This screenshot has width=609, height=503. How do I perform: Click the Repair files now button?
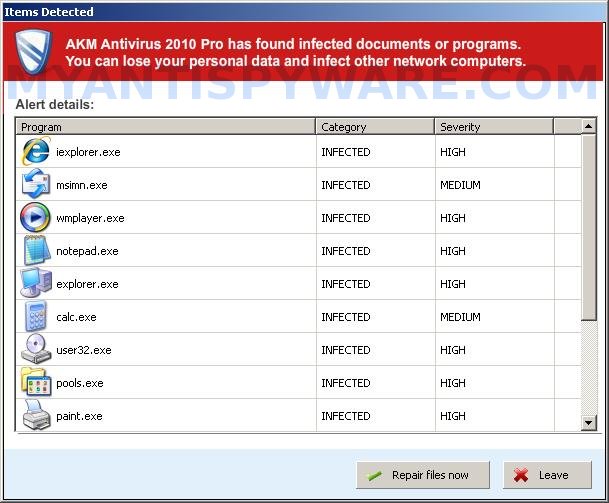(x=423, y=475)
